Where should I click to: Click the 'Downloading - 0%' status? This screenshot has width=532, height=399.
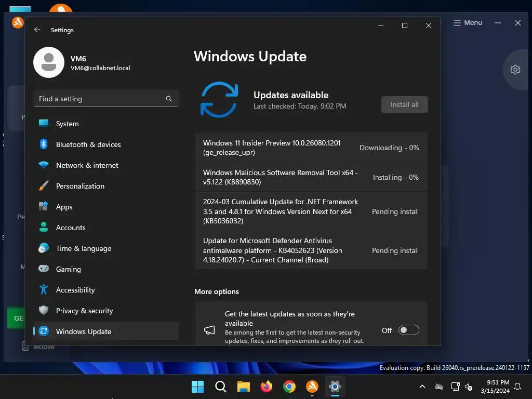[x=389, y=148]
